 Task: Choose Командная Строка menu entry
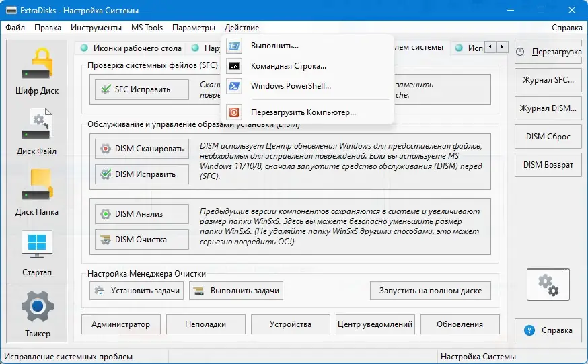[x=288, y=66]
